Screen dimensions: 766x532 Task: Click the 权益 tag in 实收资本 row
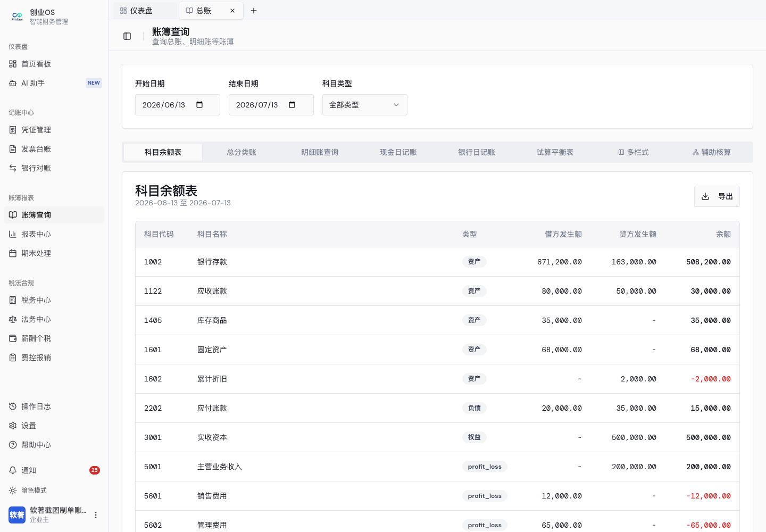[x=474, y=437]
